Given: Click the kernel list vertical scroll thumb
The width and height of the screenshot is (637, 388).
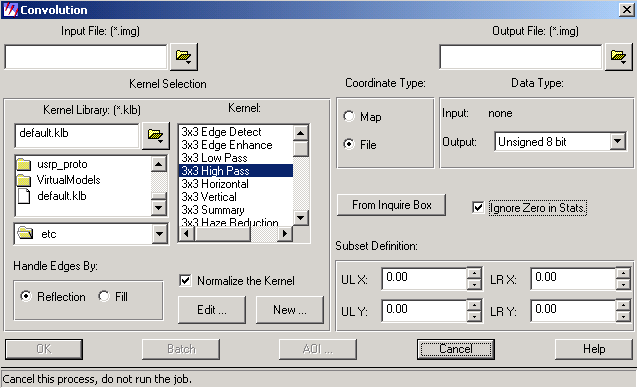Looking at the screenshot, I should coord(301,149).
